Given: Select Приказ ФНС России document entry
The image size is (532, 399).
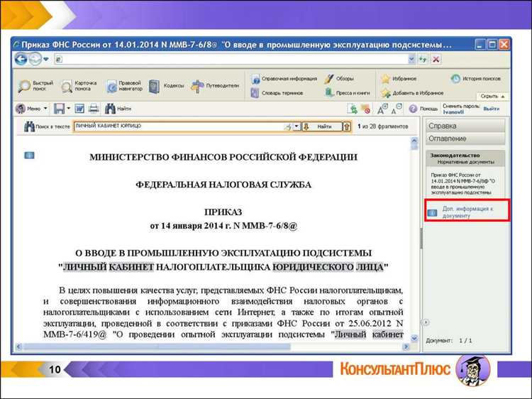Looking at the screenshot, I should (x=463, y=183).
